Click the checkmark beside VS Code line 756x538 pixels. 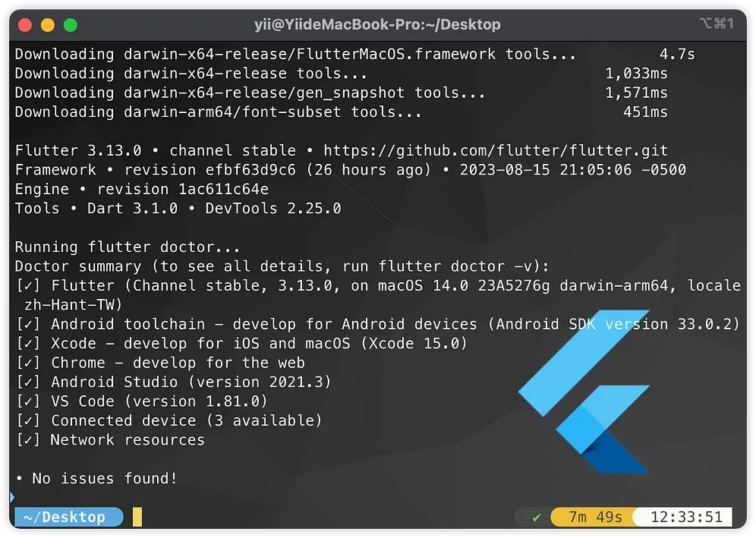click(x=28, y=401)
